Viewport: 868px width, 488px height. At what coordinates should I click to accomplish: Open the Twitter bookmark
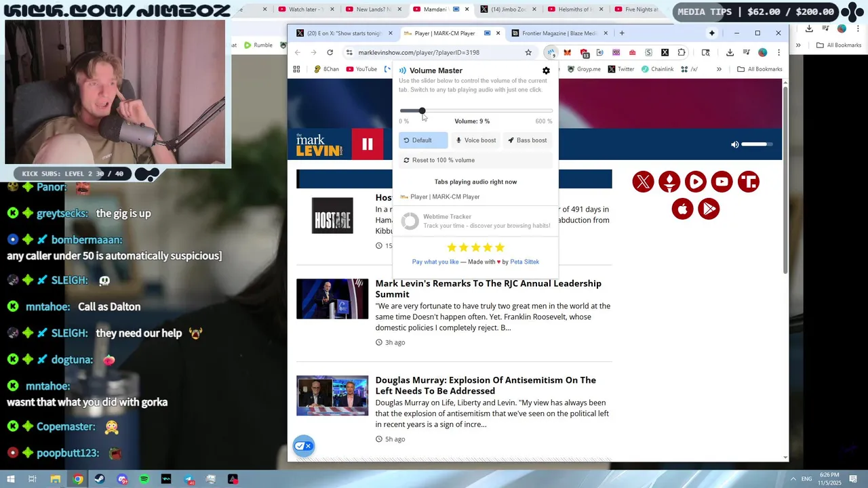point(621,69)
